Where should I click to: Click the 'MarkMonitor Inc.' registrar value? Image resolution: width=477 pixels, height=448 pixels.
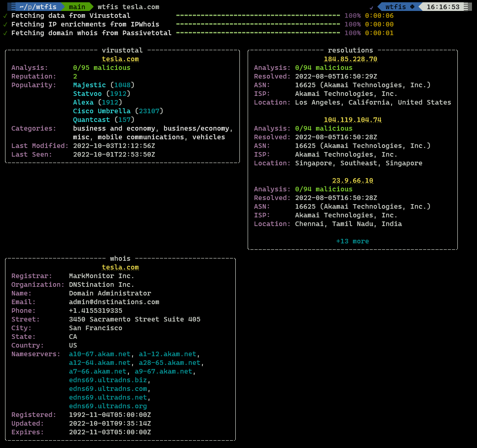click(101, 276)
